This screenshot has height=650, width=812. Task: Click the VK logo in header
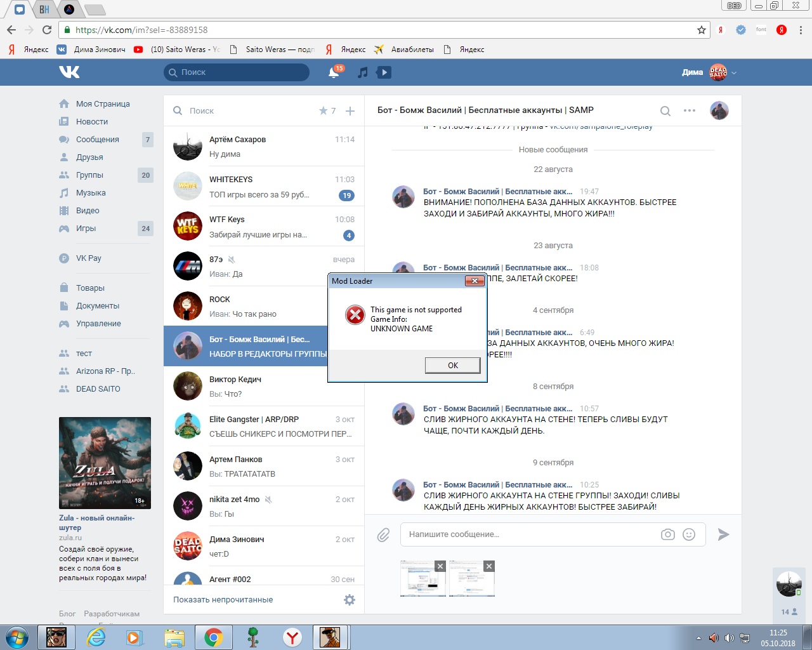pyautogui.click(x=69, y=72)
